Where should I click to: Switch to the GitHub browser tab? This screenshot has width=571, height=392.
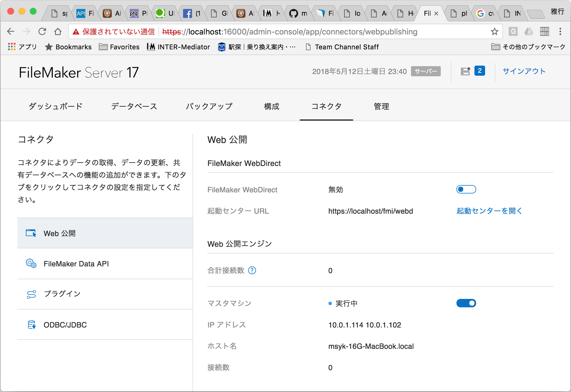click(x=298, y=13)
